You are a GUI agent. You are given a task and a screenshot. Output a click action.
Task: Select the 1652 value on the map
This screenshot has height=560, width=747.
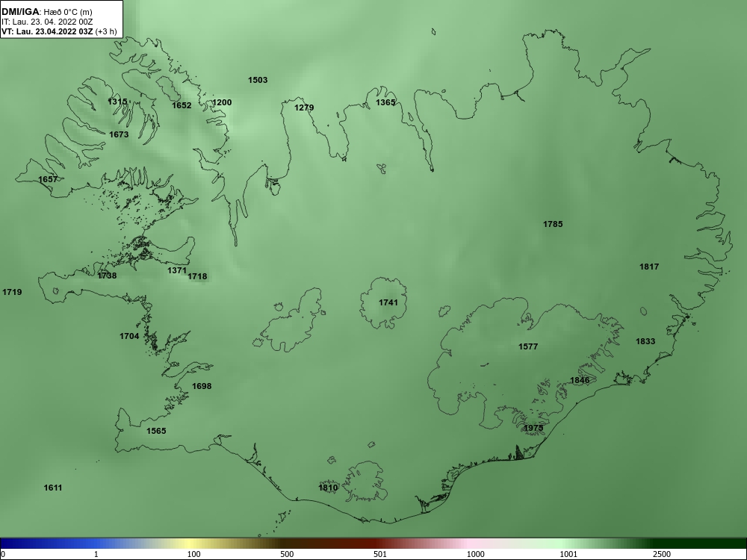182,105
